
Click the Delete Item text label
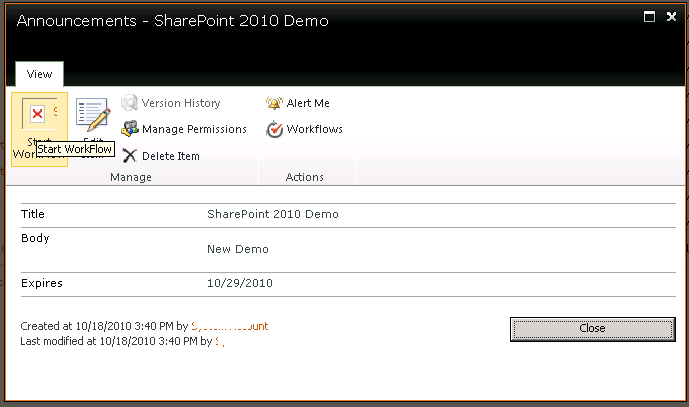pyautogui.click(x=170, y=156)
